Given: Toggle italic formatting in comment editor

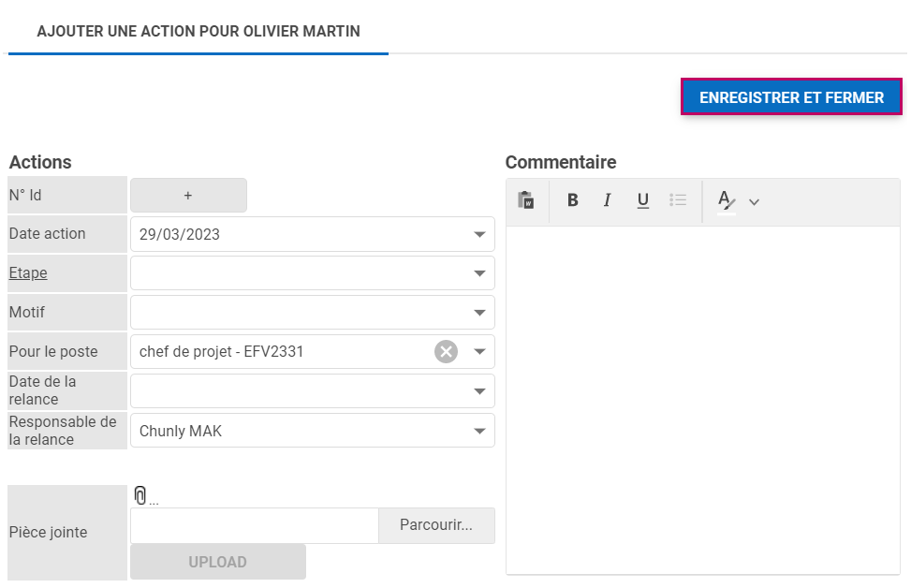Looking at the screenshot, I should pyautogui.click(x=607, y=200).
